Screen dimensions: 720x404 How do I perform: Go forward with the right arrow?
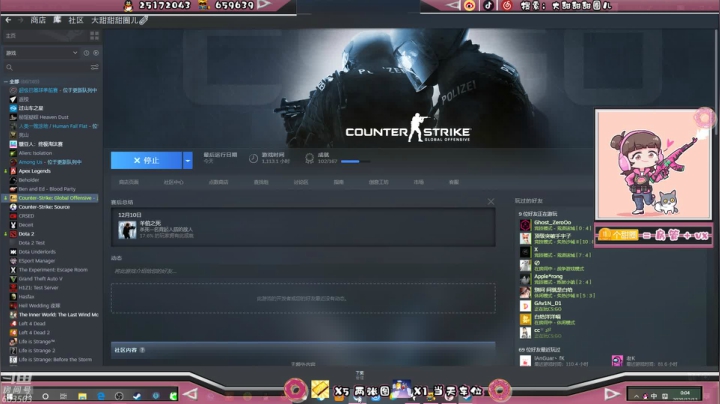pos(20,20)
